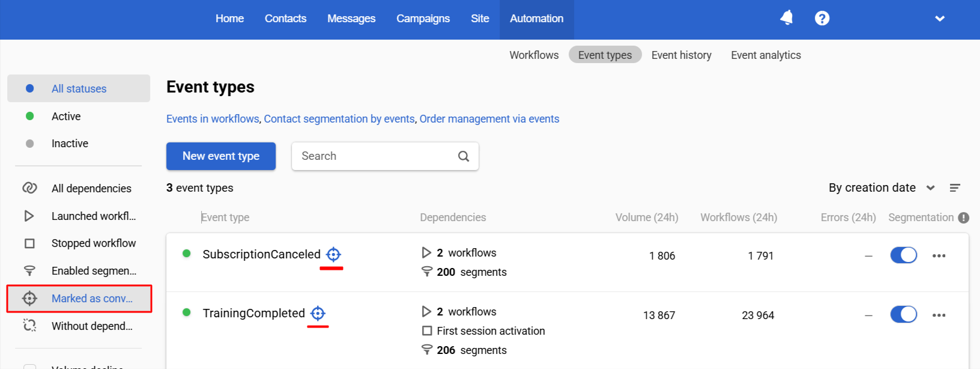Click TrainingCompleted segments funnel icon
This screenshot has width=980, height=369.
[427, 350]
